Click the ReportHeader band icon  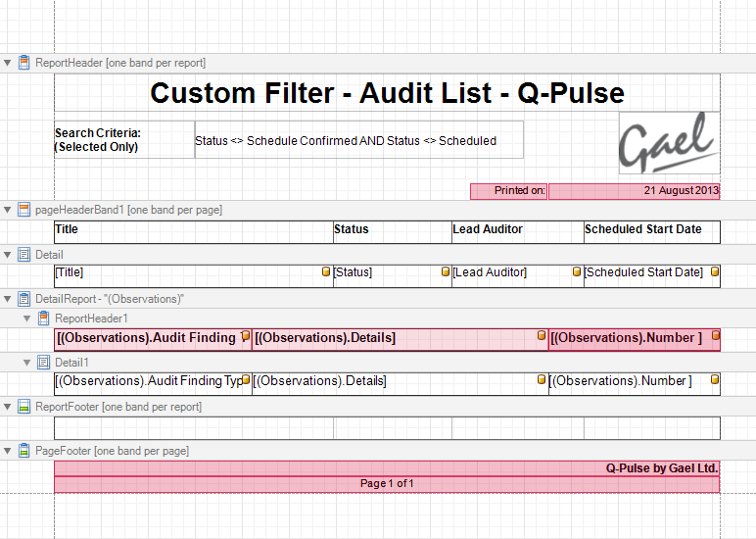coord(24,63)
